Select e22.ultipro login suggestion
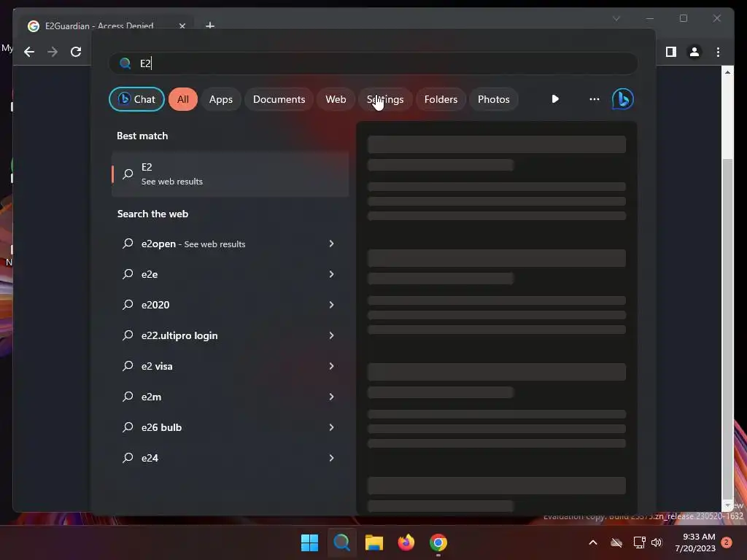The image size is (747, 560). point(230,335)
